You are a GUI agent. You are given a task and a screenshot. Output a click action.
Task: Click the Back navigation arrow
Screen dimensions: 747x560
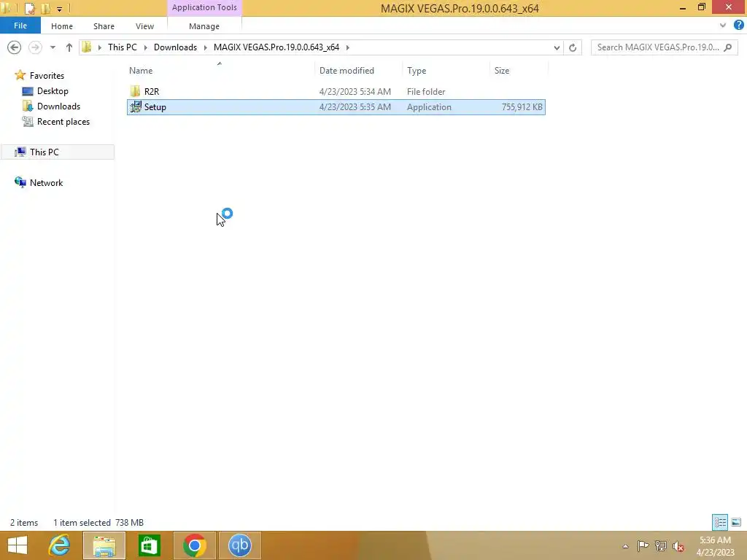[15, 47]
